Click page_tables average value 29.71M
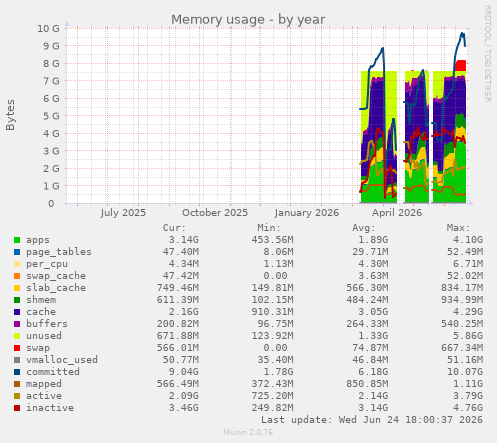The width and height of the screenshot is (497, 443). pyautogui.click(x=370, y=252)
